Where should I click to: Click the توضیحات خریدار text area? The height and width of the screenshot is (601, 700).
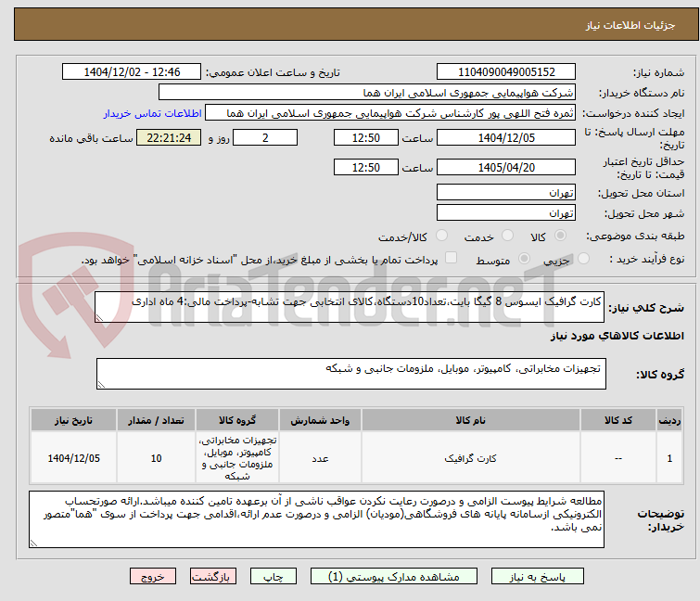[316, 519]
